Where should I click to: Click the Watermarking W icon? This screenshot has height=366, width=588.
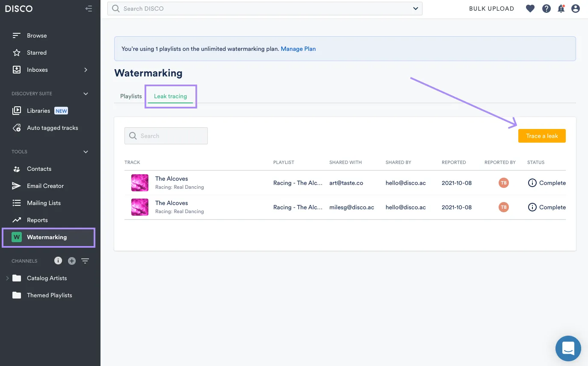point(17,237)
